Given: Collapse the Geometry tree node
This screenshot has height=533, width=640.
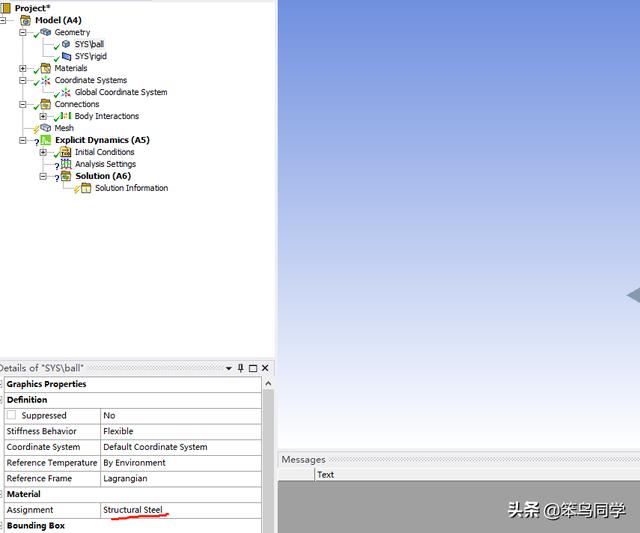Looking at the screenshot, I should tap(23, 32).
